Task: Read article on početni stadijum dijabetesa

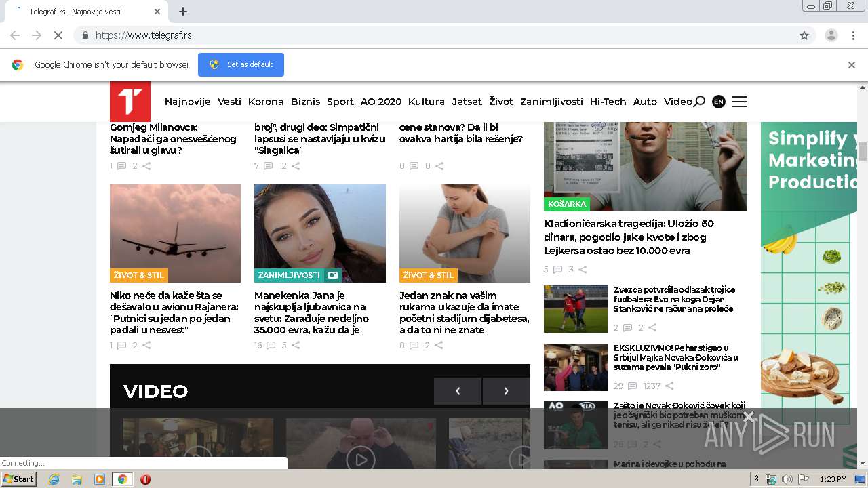Action: [465, 312]
